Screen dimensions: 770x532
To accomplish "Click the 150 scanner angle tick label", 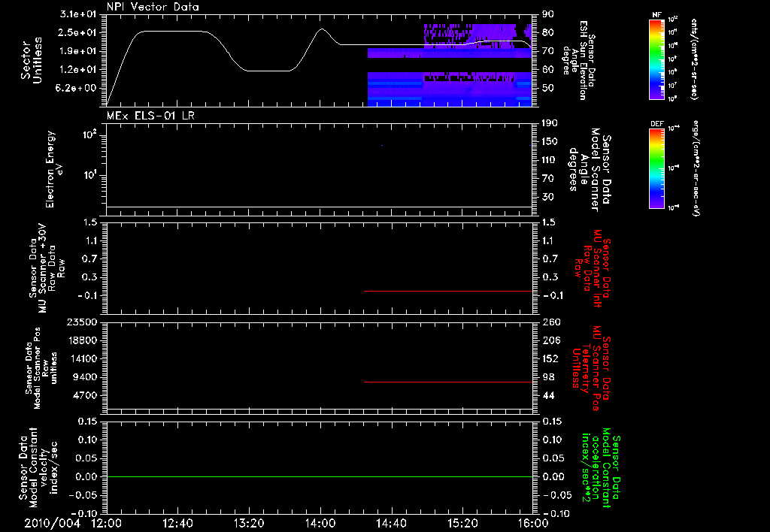I will pos(550,141).
